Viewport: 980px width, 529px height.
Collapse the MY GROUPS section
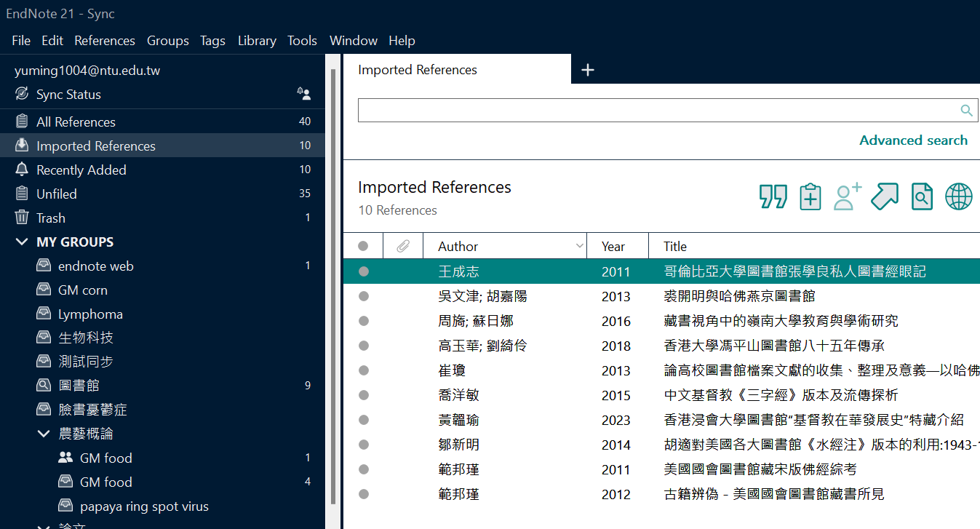click(22, 242)
